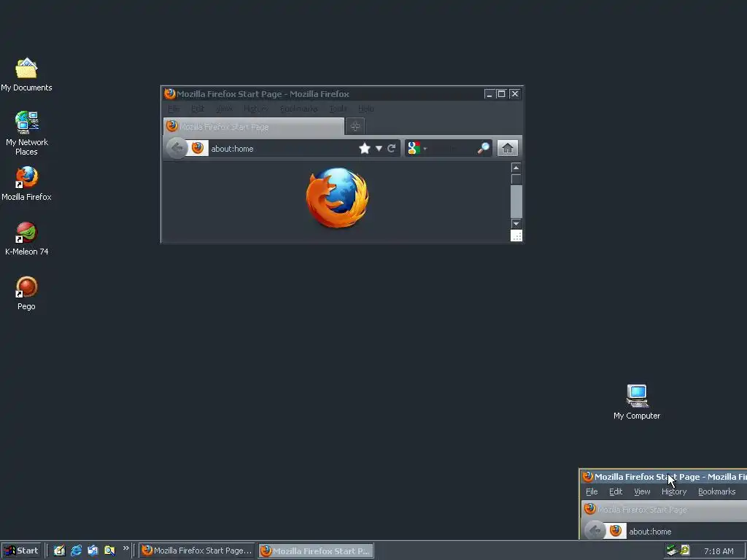Open History menu in center Firefox window

[x=256, y=109]
